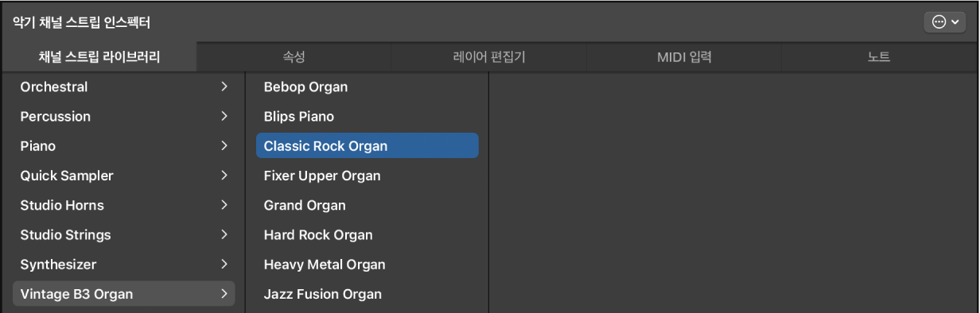Expand the Piano category chevron
This screenshot has width=980, height=313.
coord(224,146)
